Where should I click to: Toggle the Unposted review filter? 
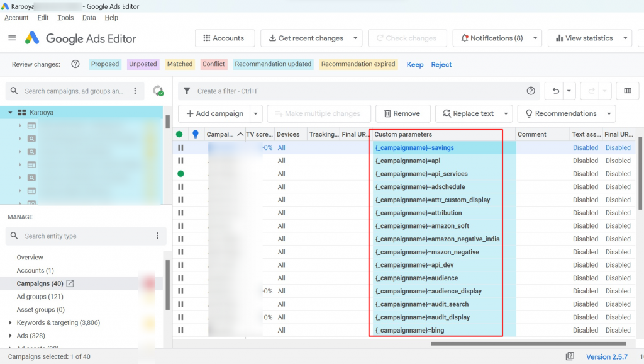(x=143, y=64)
